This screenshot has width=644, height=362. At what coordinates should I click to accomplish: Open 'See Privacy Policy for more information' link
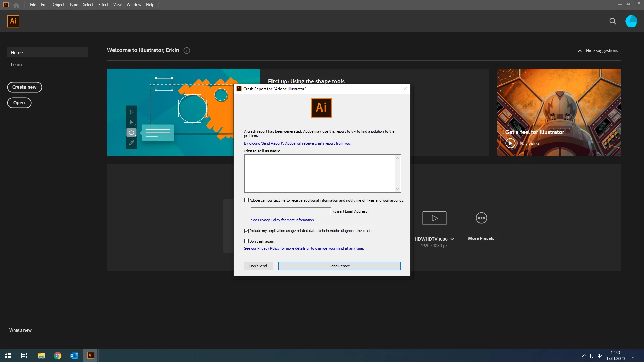[x=283, y=220]
